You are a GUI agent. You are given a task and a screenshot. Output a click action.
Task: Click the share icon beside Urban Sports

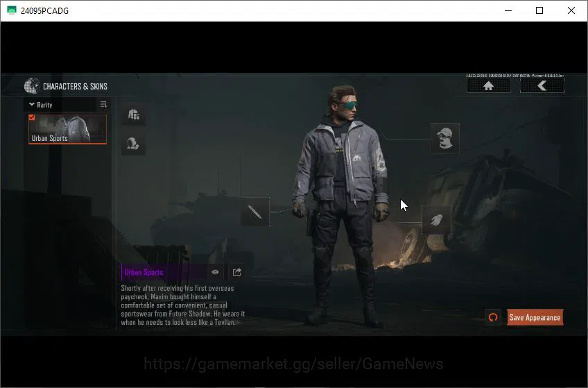pos(236,272)
